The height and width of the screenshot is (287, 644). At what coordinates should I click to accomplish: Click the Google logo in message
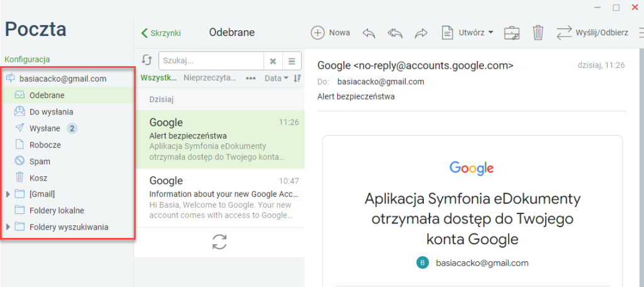(x=472, y=168)
